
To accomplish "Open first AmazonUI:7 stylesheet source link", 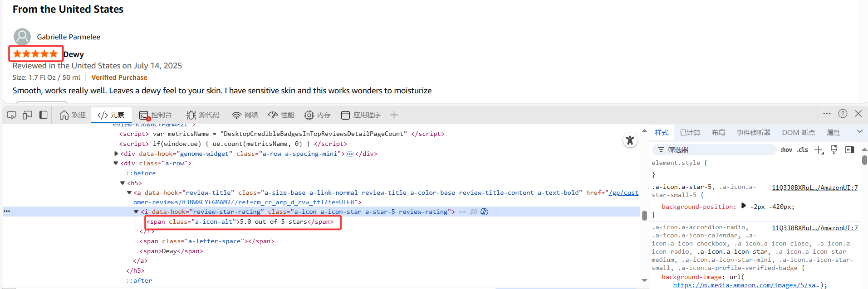I will (x=815, y=188).
